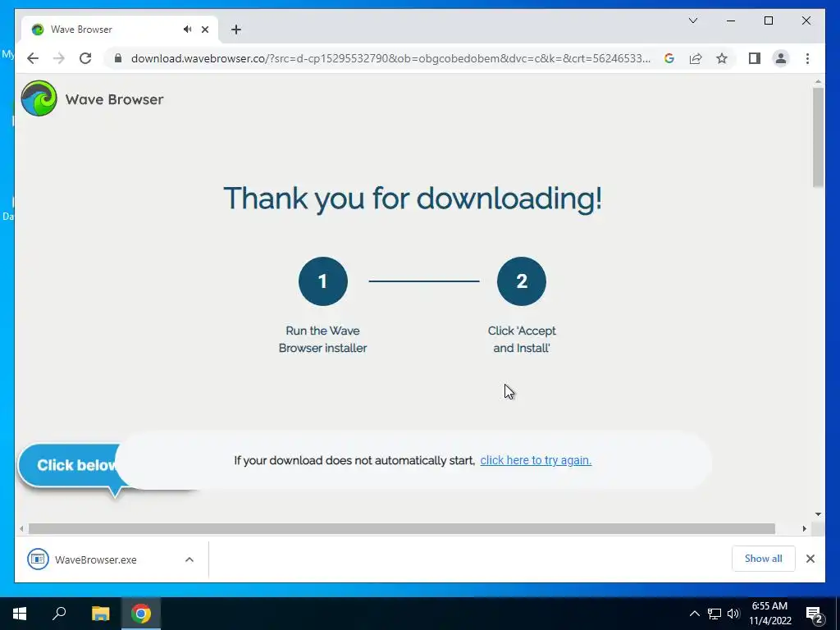View site info via the padlock icon

tap(118, 58)
